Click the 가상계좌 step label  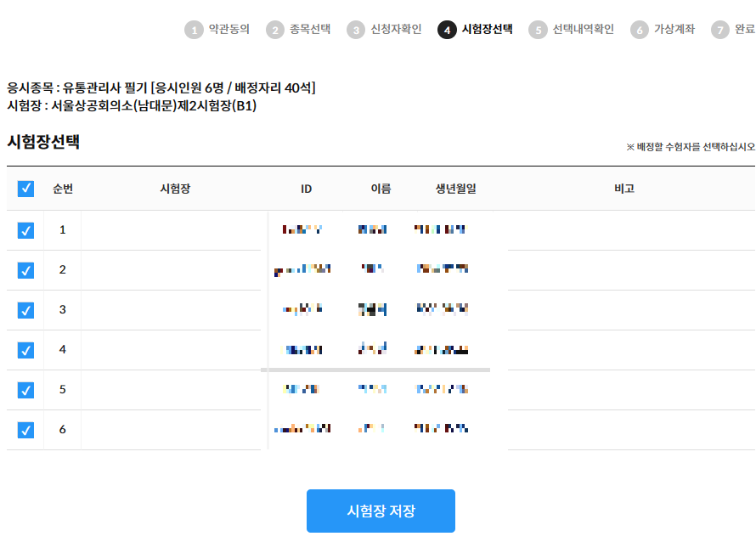click(674, 30)
